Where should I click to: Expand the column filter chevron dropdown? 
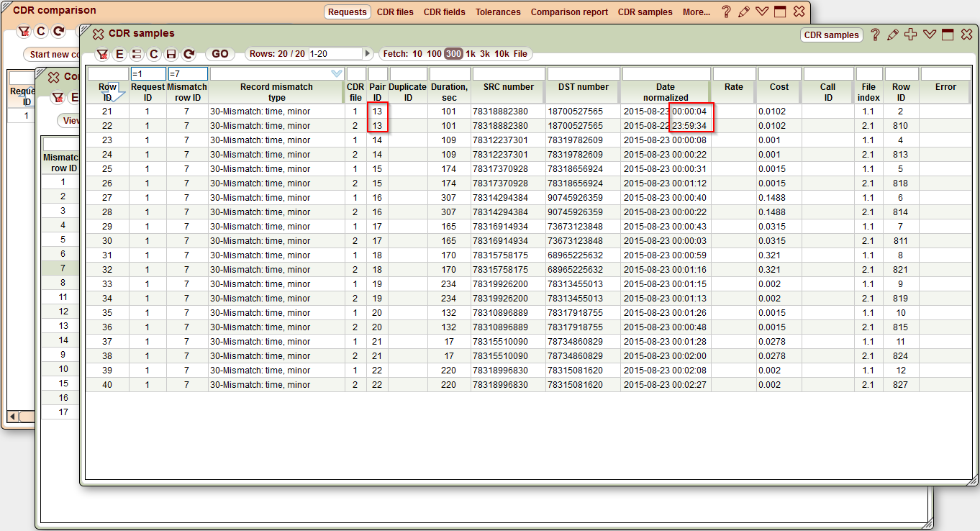pyautogui.click(x=335, y=73)
